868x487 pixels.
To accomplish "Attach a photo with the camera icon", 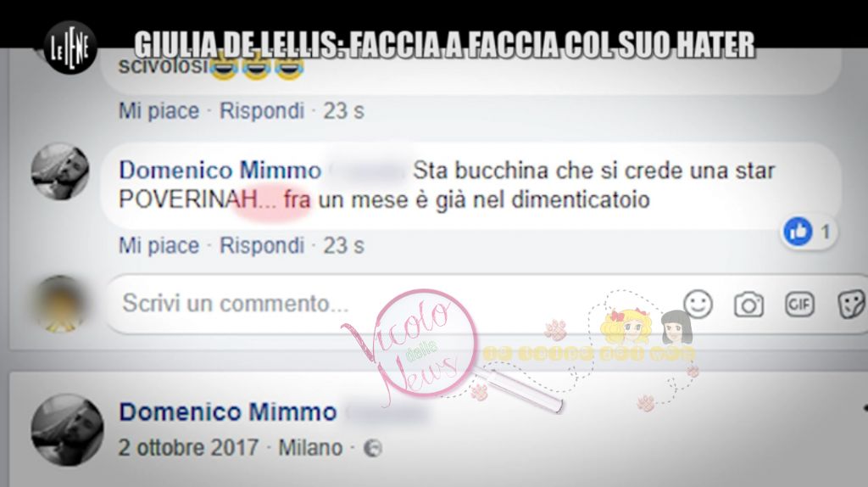I will pyautogui.click(x=748, y=305).
